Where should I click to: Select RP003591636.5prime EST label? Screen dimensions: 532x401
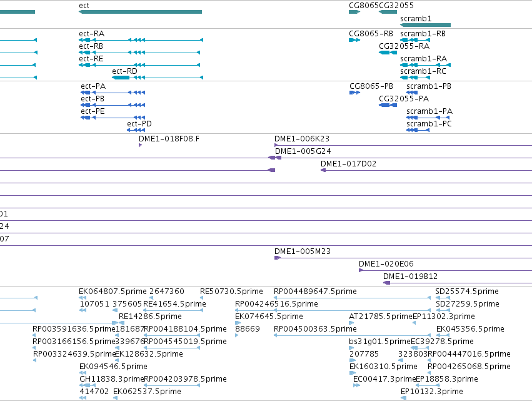pos(74,329)
